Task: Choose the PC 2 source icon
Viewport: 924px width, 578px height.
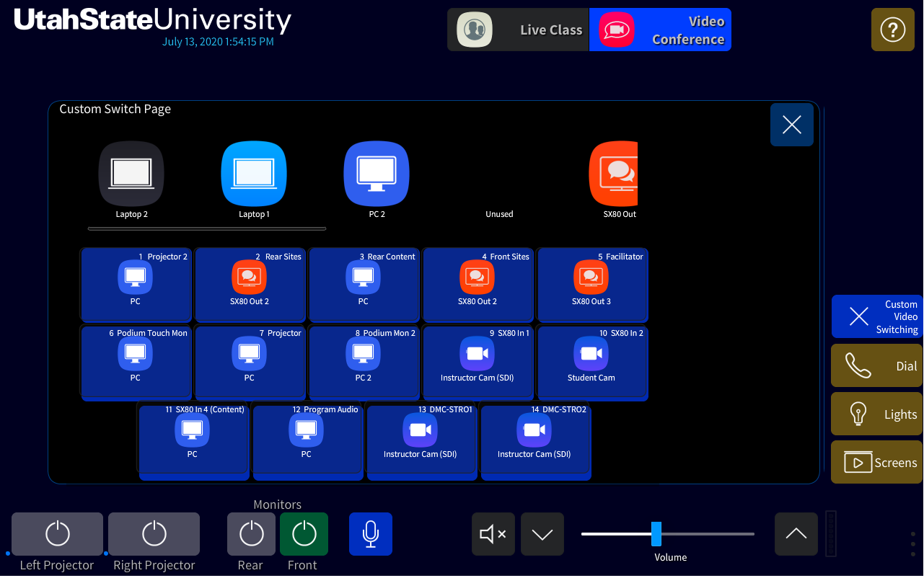Action: click(x=377, y=174)
